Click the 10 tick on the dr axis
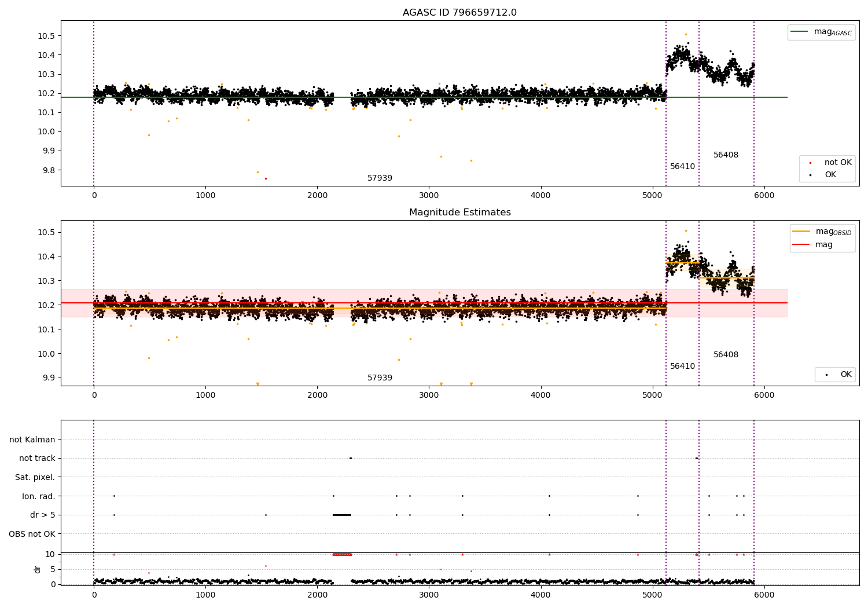The width and height of the screenshot is (868, 608). click(x=50, y=555)
